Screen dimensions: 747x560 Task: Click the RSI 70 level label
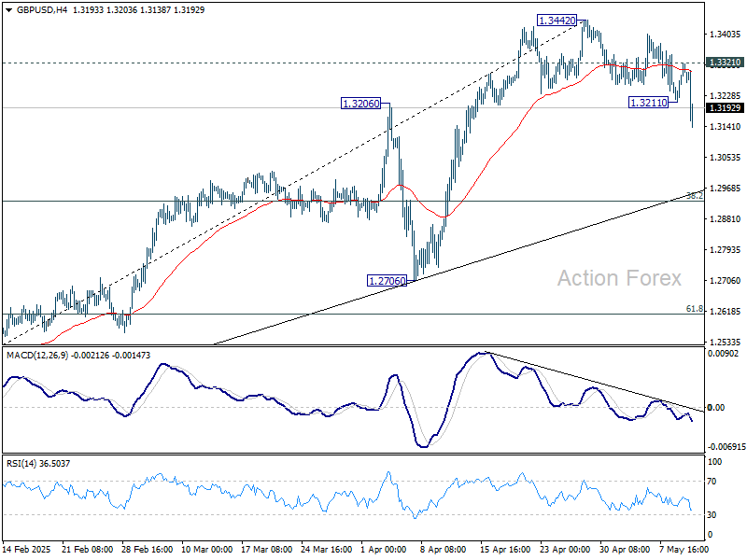712,482
